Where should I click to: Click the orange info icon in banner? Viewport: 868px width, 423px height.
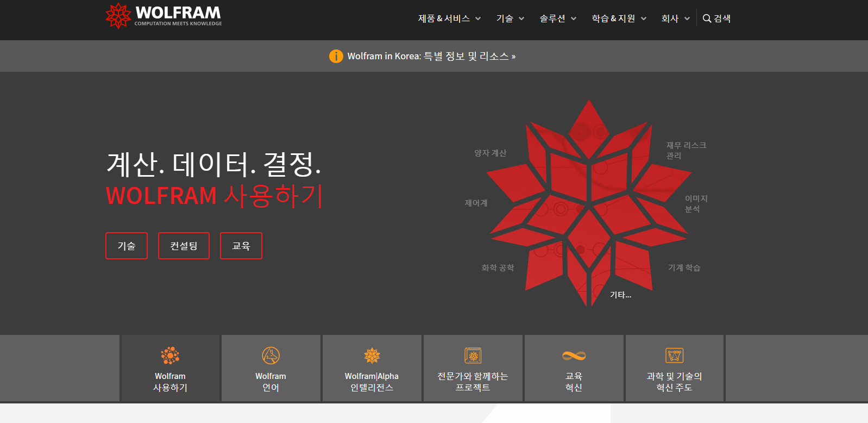click(336, 56)
